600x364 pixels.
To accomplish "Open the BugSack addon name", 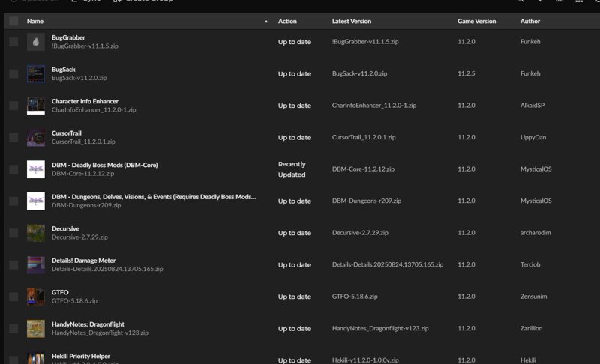I will (x=64, y=70).
